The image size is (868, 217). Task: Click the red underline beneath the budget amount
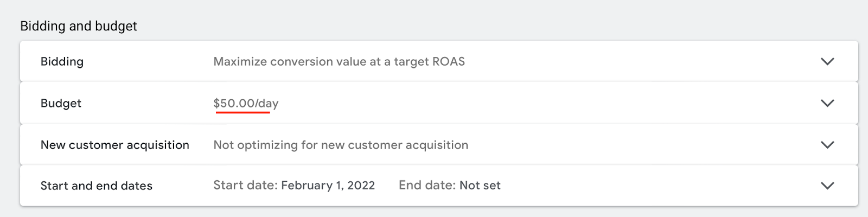click(242, 113)
